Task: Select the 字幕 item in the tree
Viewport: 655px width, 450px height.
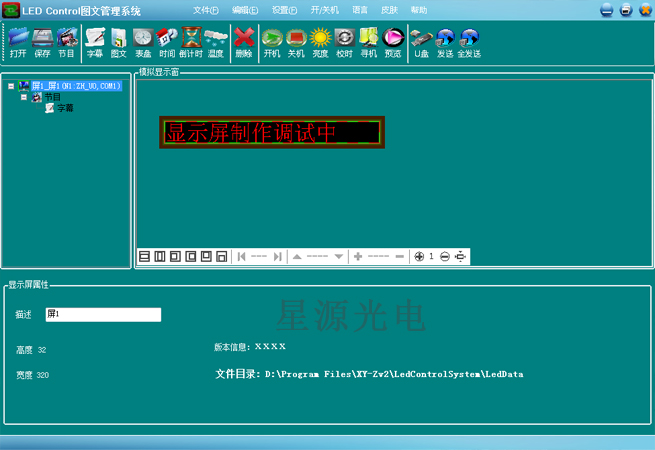Action: click(64, 108)
